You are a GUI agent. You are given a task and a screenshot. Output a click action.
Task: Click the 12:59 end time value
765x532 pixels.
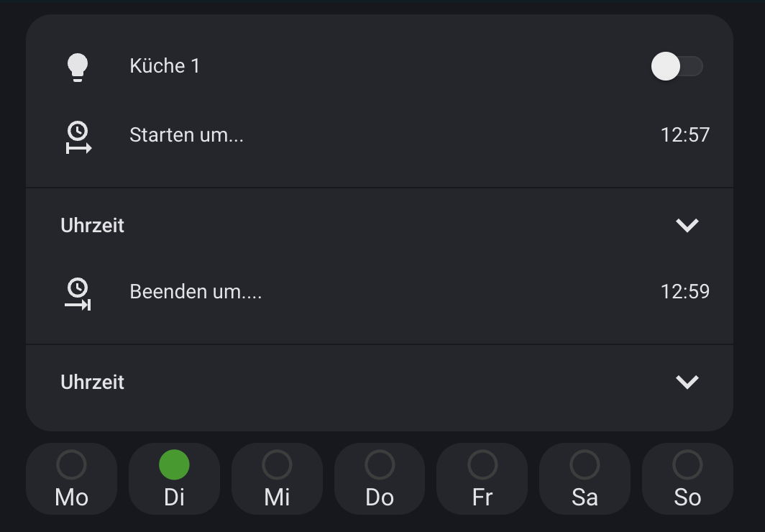click(684, 292)
